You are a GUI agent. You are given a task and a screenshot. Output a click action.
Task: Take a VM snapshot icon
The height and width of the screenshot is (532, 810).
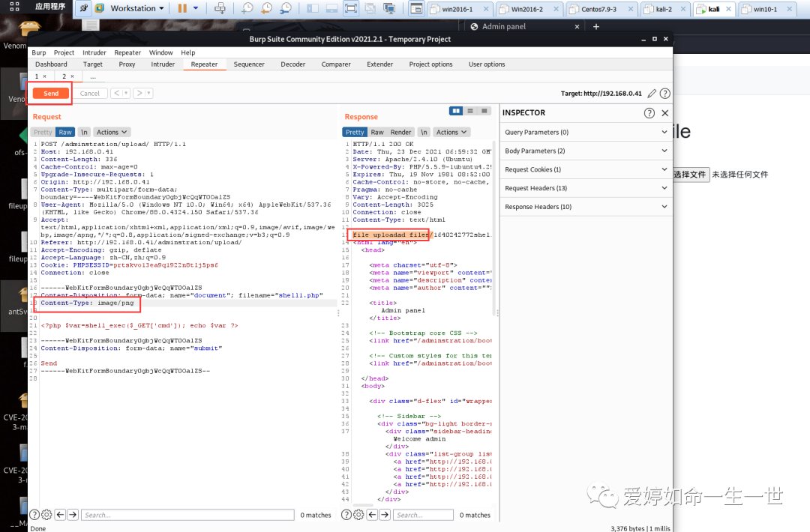(x=247, y=8)
